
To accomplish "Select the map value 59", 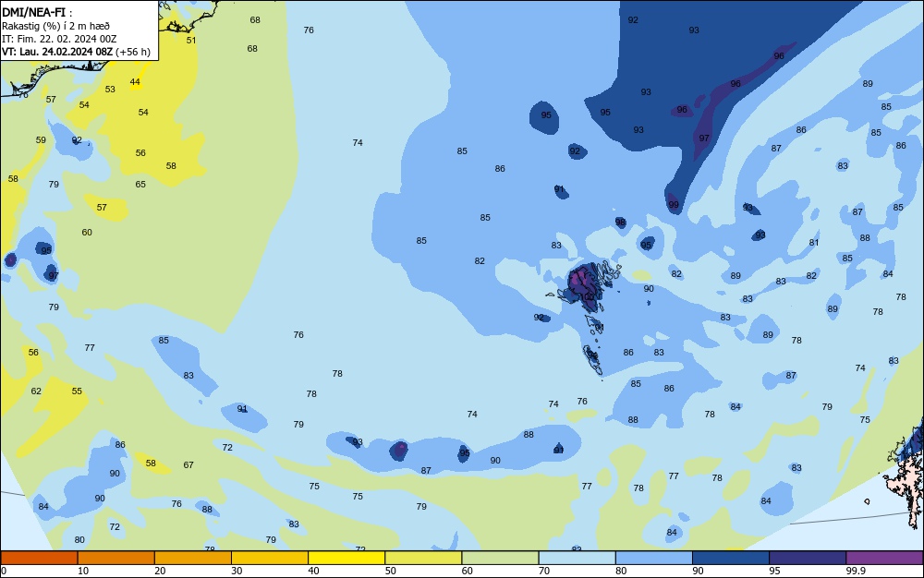I will (41, 140).
